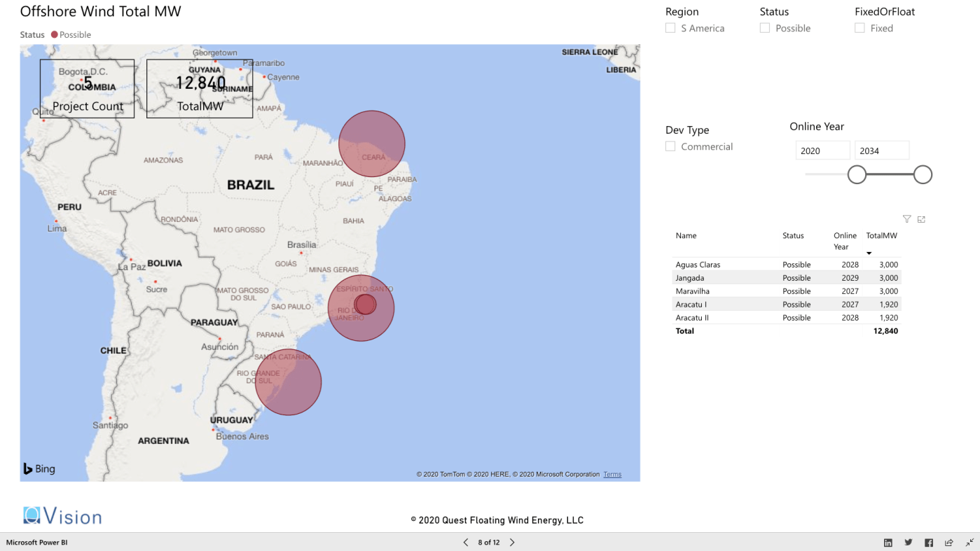This screenshot has height=551, width=980.
Task: Open filters icon above the table
Action: (906, 219)
